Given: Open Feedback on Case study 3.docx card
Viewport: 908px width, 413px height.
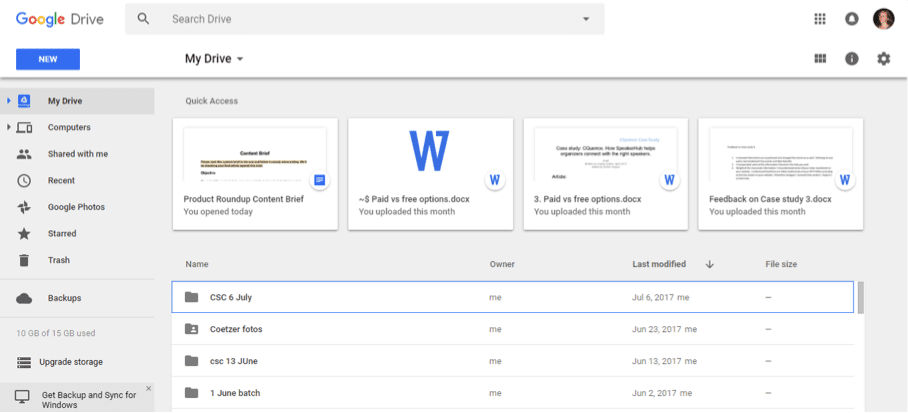Looking at the screenshot, I should [x=781, y=174].
